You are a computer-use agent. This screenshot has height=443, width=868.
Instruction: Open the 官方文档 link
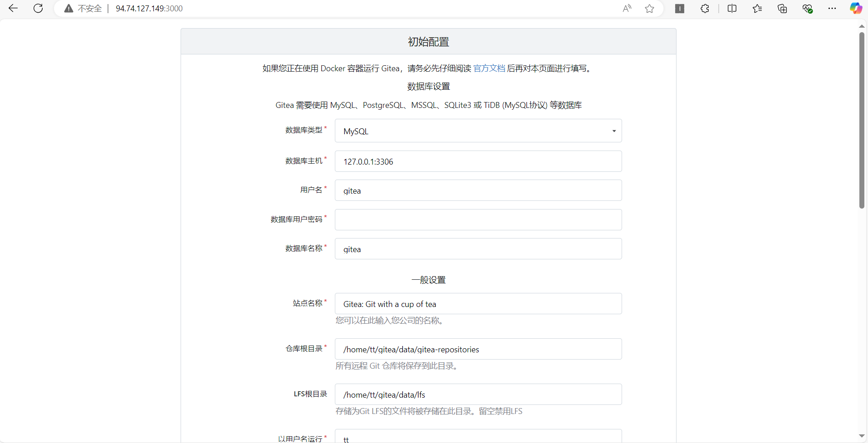[489, 68]
